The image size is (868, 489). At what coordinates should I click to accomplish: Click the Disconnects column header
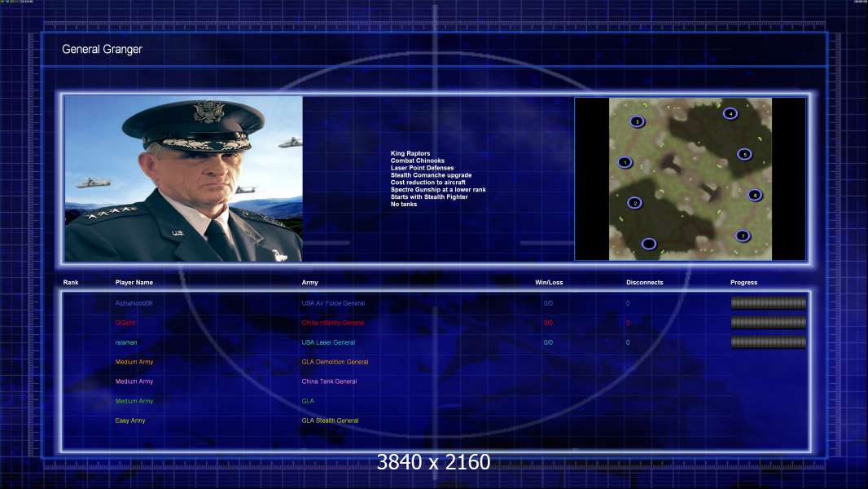tap(644, 283)
